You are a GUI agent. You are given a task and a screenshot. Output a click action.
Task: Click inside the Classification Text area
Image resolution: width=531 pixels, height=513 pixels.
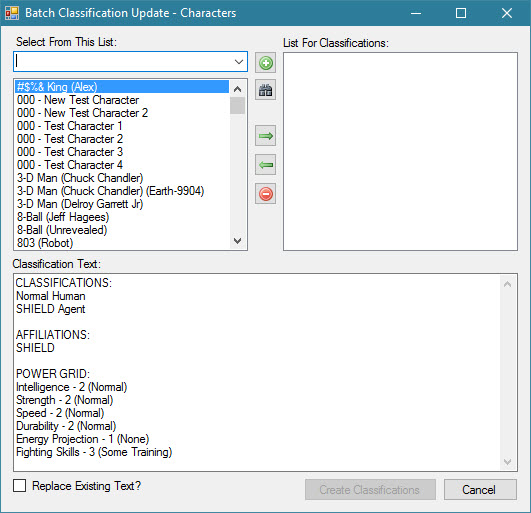point(257,372)
